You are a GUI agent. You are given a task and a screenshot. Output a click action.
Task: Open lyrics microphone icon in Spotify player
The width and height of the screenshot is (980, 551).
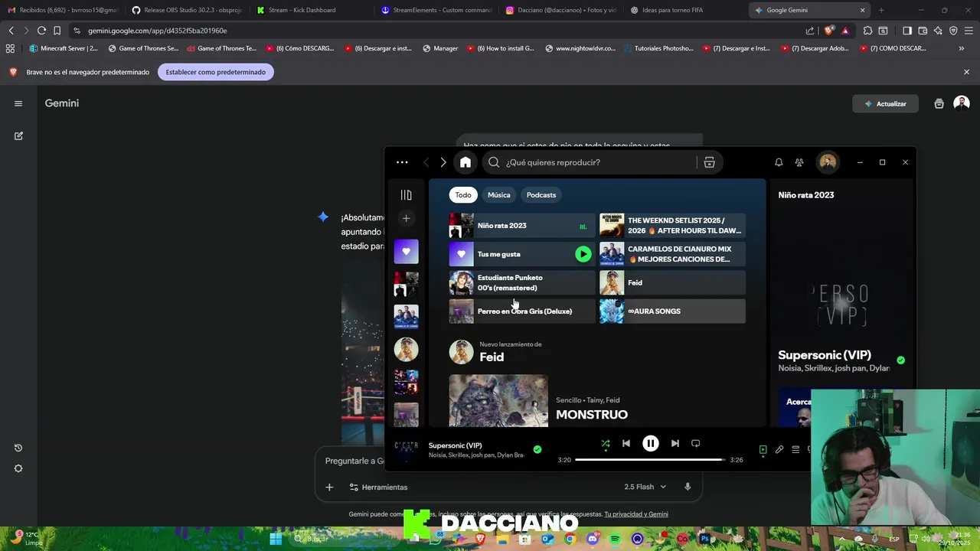tap(779, 450)
